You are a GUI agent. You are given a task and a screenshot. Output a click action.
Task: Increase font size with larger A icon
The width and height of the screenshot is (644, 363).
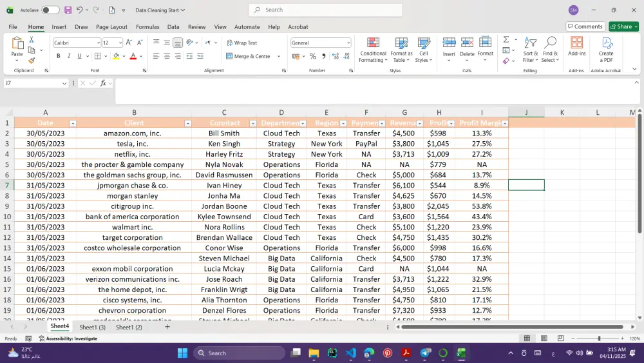[x=129, y=43]
